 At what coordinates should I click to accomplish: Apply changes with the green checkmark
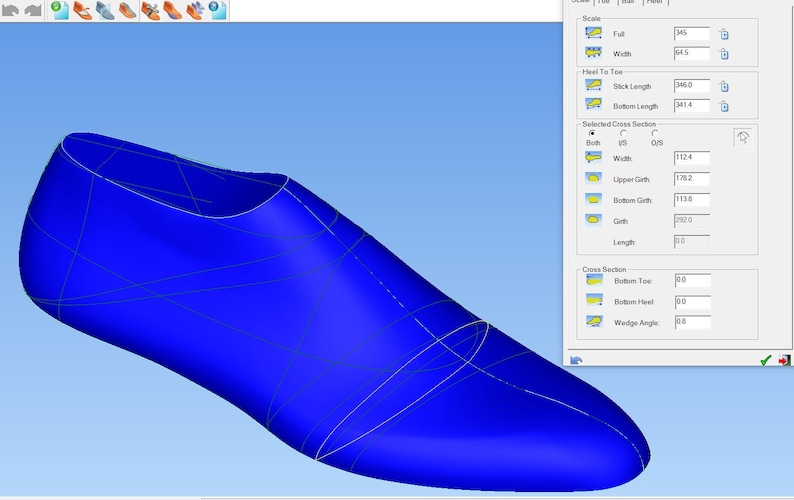point(766,360)
